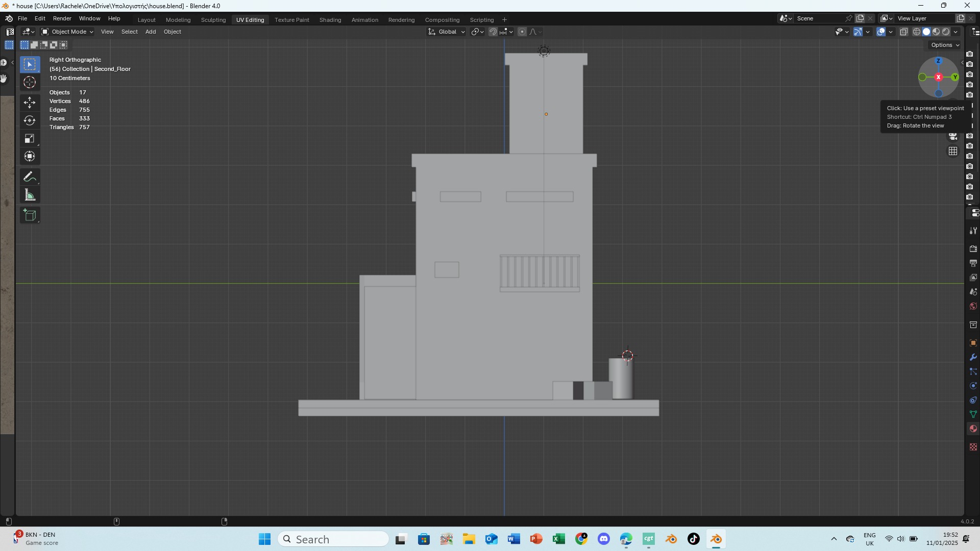Toggle show gizmo button
Screen dimensions: 980x551
click(858, 32)
